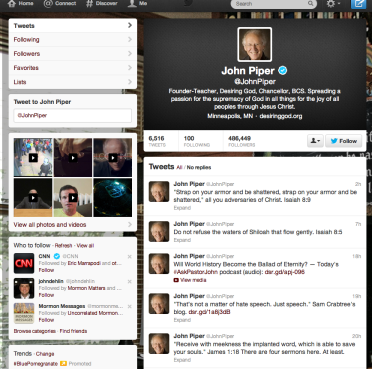Follow the Mormon Messages account
The image size is (372, 369).
[46, 320]
